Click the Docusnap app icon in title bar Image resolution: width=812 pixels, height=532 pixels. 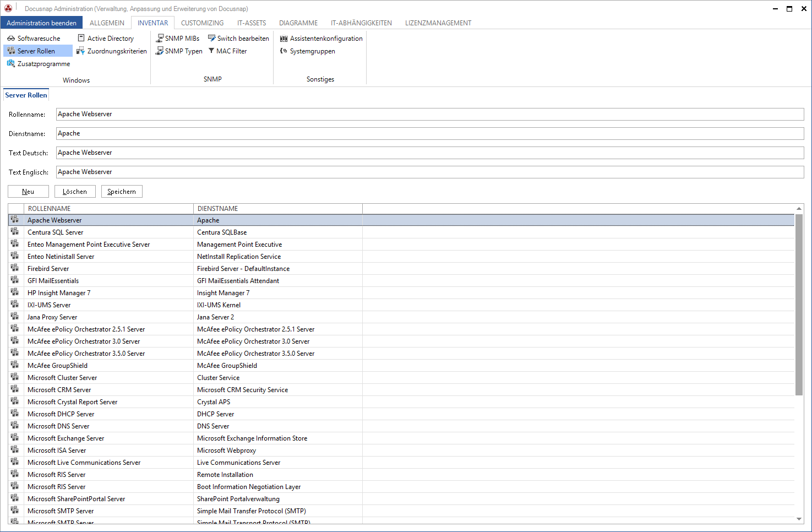point(8,8)
